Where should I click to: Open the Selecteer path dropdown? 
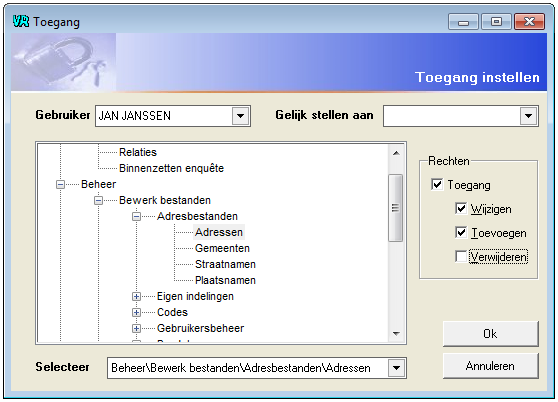tap(396, 368)
